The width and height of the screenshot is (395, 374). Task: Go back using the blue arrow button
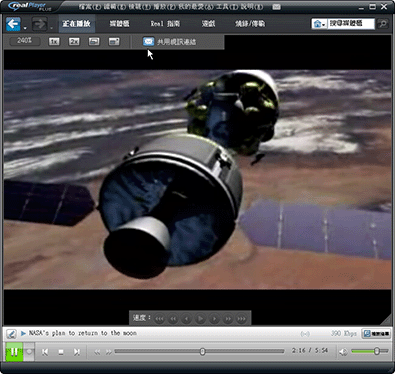(x=13, y=24)
